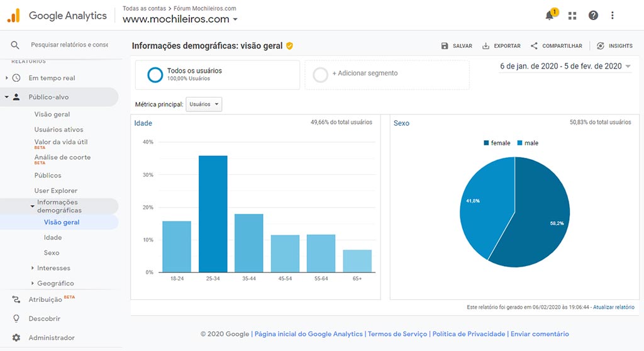Open the Google apps grid icon

[572, 16]
